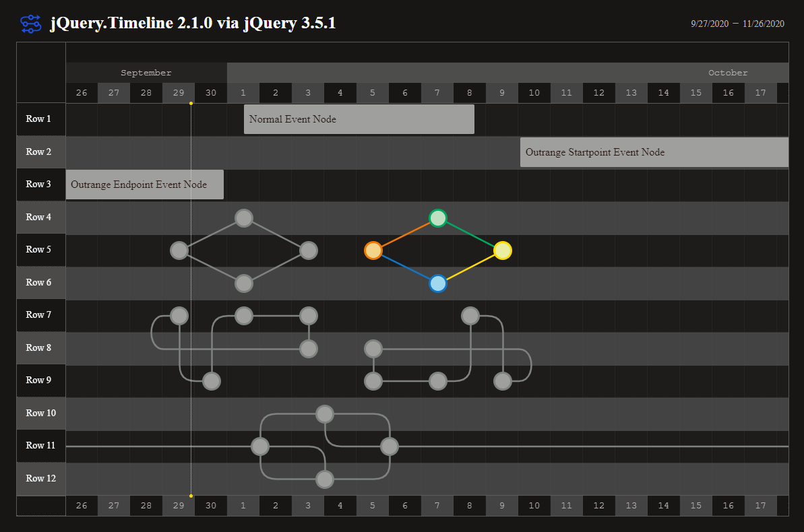Select the top gray node in Row 10
804x532 pixels.
[x=325, y=414]
